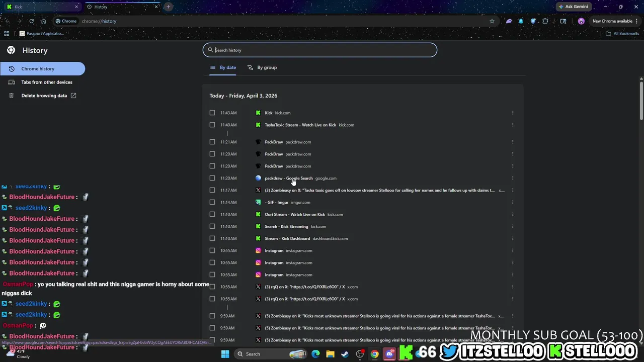Select checkbox for 11:21 AM PackDraw entry
Screen dimensions: 644x362
point(212,142)
